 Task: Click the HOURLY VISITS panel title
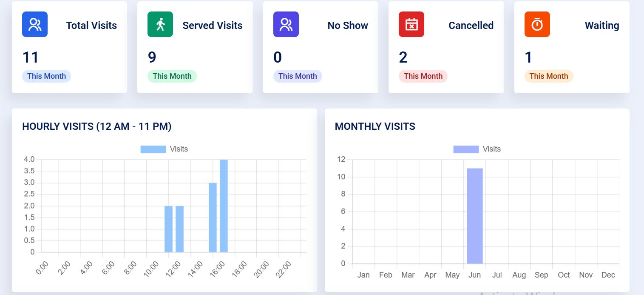97,126
